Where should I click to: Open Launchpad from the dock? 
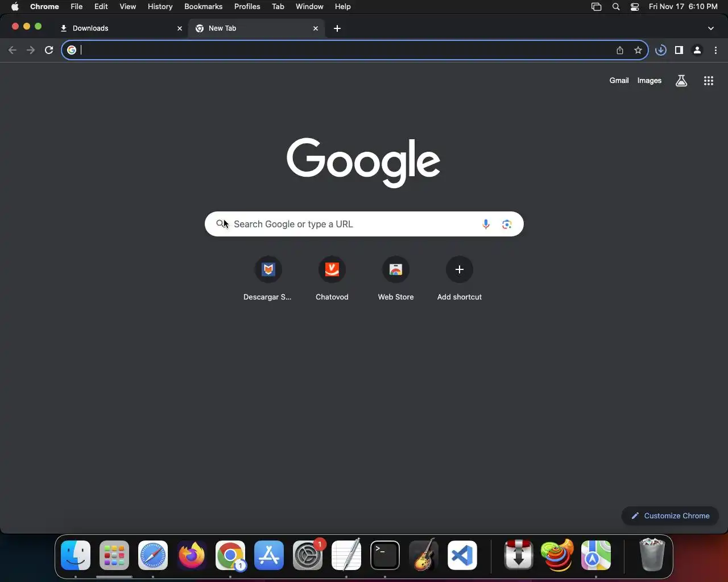(x=114, y=555)
